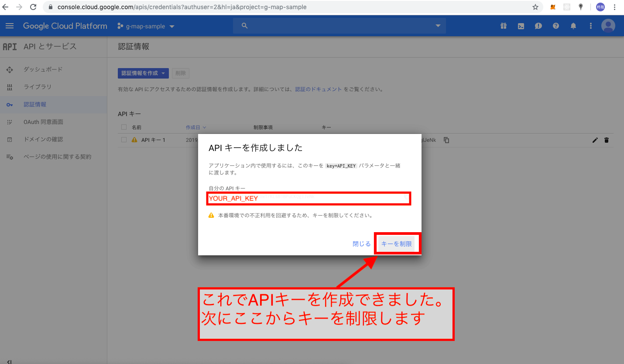Copy the API key with the copy icon

click(446, 140)
